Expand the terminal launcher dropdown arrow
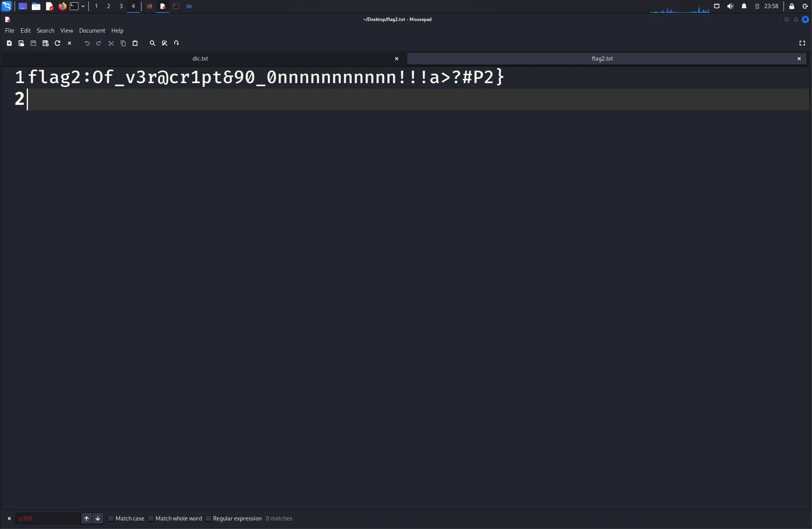812x529 pixels. tap(83, 6)
